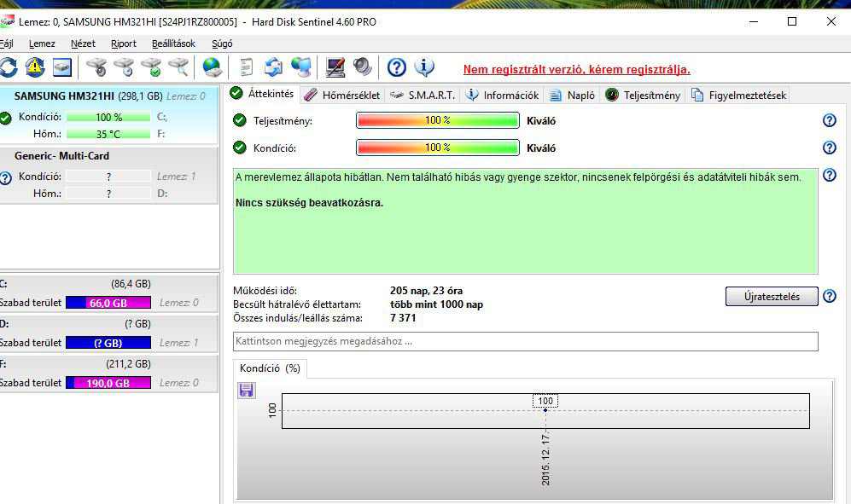
Task: Select the Kondíció (%) chart tab
Action: coord(270,368)
